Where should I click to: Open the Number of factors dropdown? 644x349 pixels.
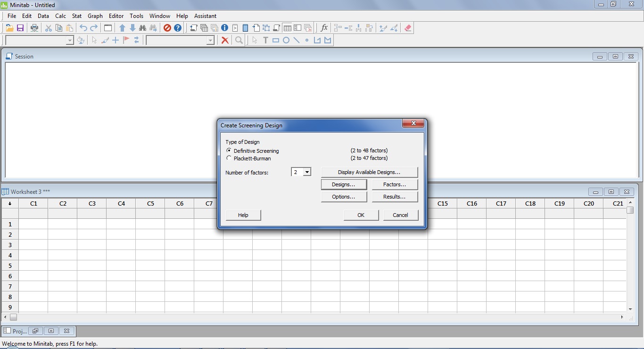pyautogui.click(x=308, y=172)
